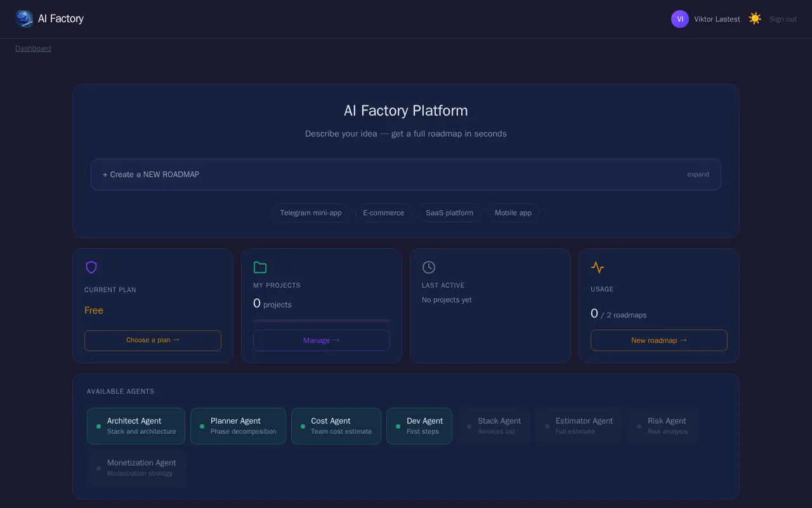Click the No projects yet text

coord(447,300)
